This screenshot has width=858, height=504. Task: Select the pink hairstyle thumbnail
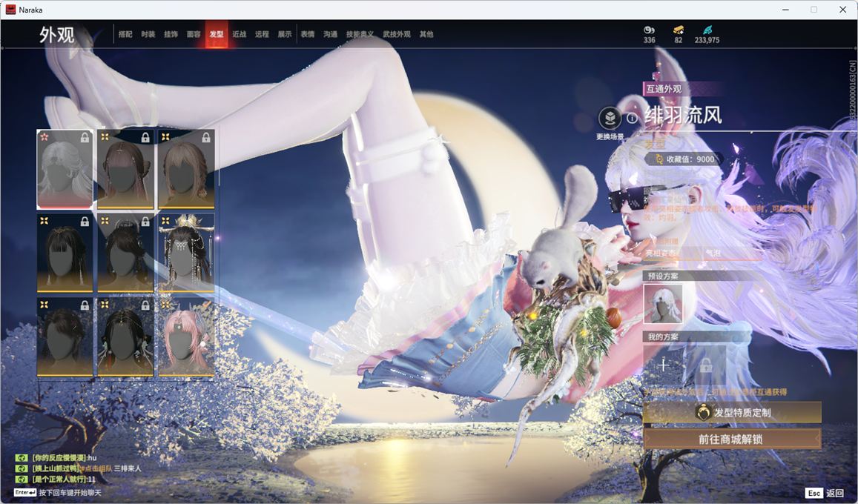pyautogui.click(x=186, y=337)
